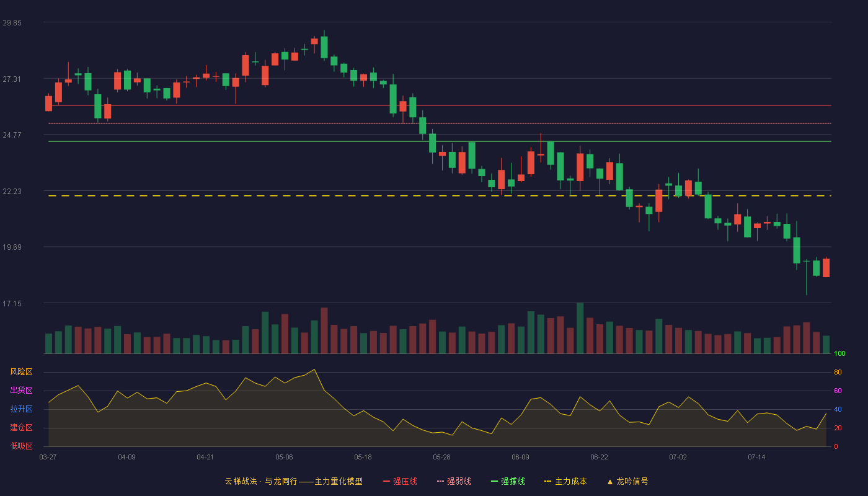This screenshot has width=868, height=496.
Task: Click the 24.77 price axis label
Action: pyautogui.click(x=12, y=135)
